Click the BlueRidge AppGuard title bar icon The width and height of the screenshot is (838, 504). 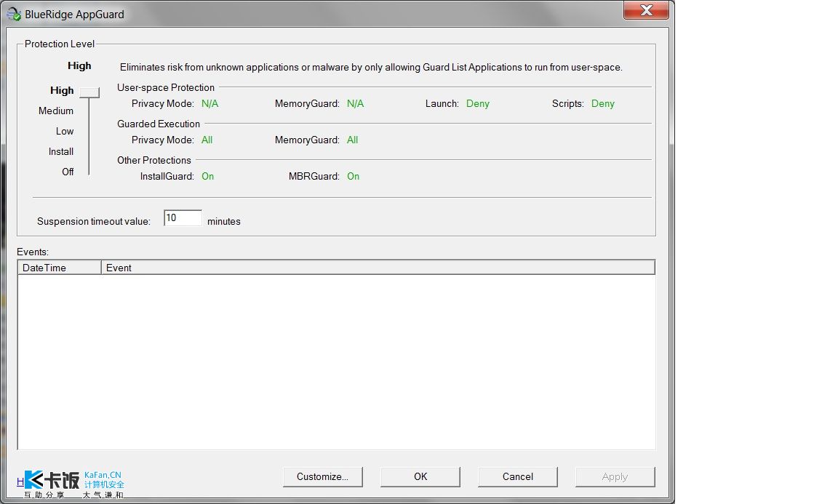(14, 15)
